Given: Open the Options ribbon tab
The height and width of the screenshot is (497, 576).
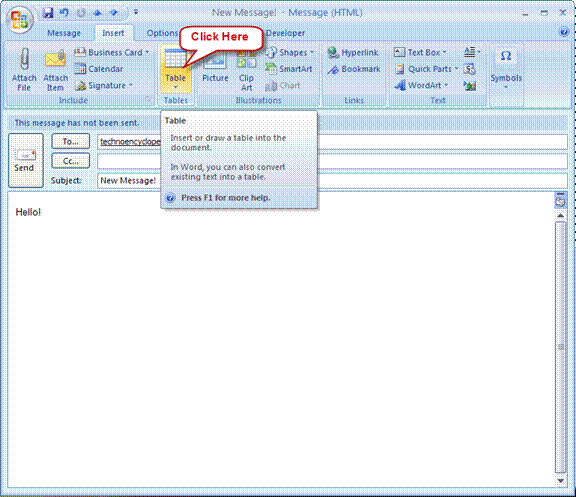Looking at the screenshot, I should click(x=162, y=33).
